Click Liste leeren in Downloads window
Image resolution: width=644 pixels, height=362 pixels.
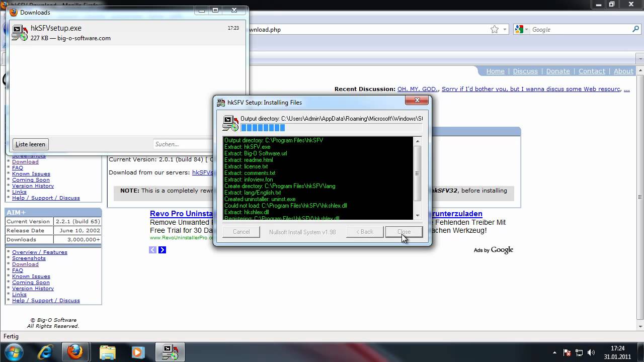click(x=30, y=144)
